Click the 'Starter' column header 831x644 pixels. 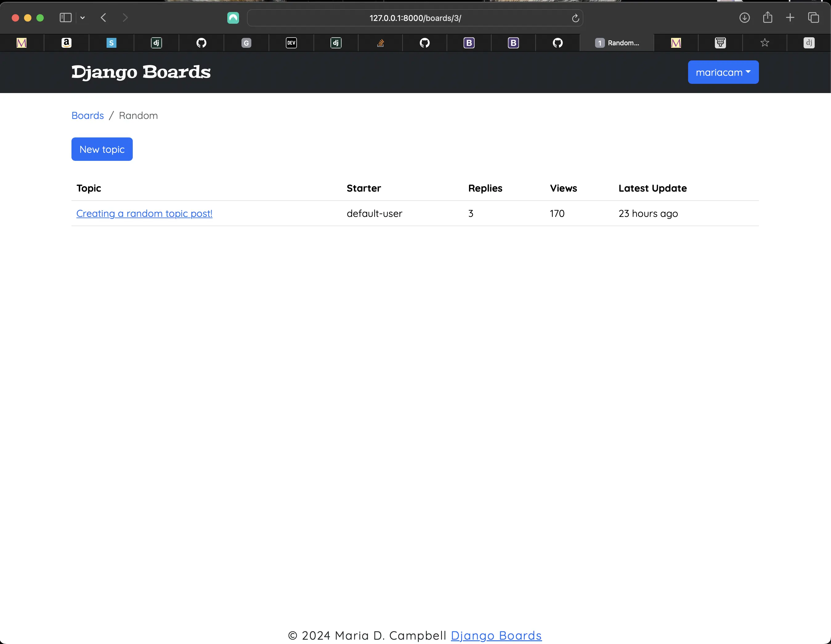pyautogui.click(x=364, y=188)
